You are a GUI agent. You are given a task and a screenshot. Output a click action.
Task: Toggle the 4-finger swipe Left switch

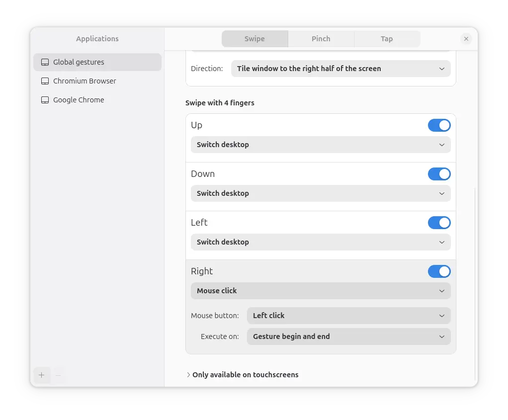[x=439, y=223]
